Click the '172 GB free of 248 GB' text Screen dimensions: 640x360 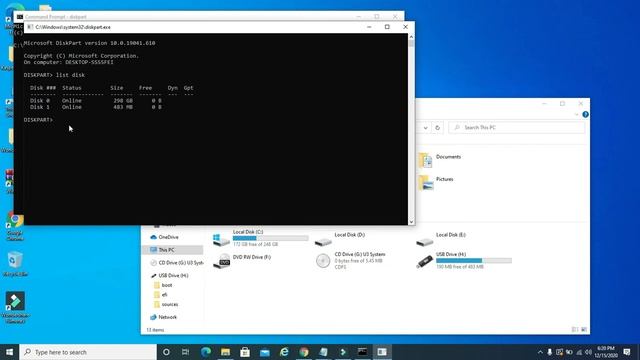click(256, 244)
